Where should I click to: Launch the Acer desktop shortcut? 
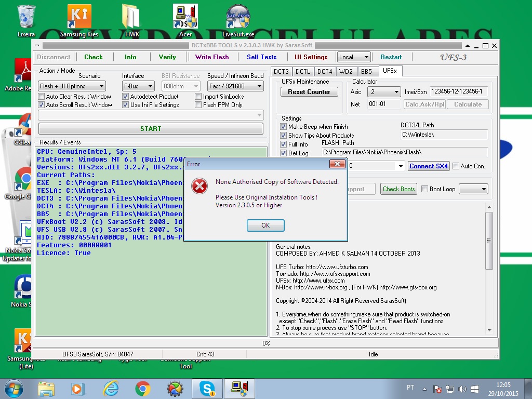click(x=185, y=20)
